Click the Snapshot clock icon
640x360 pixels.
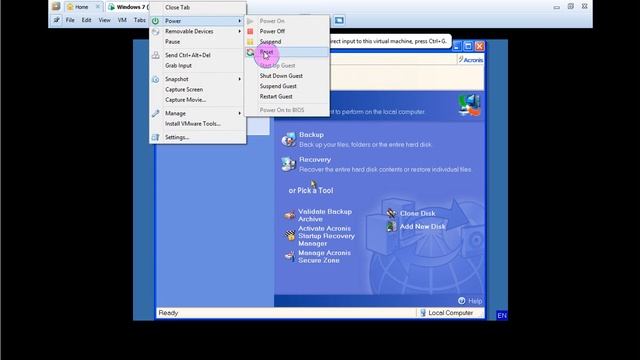(156, 79)
